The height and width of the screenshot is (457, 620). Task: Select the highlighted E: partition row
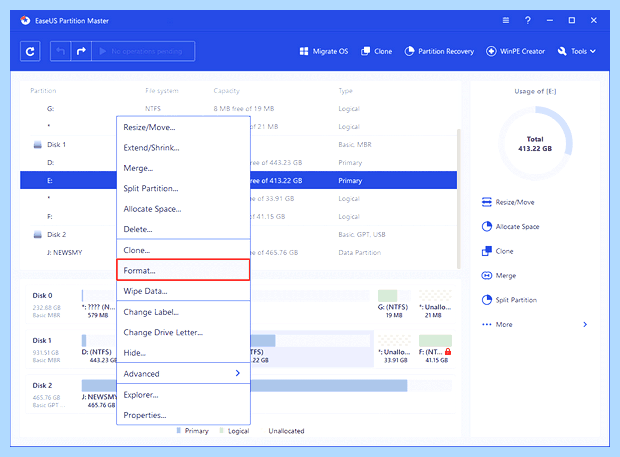[x=238, y=180]
